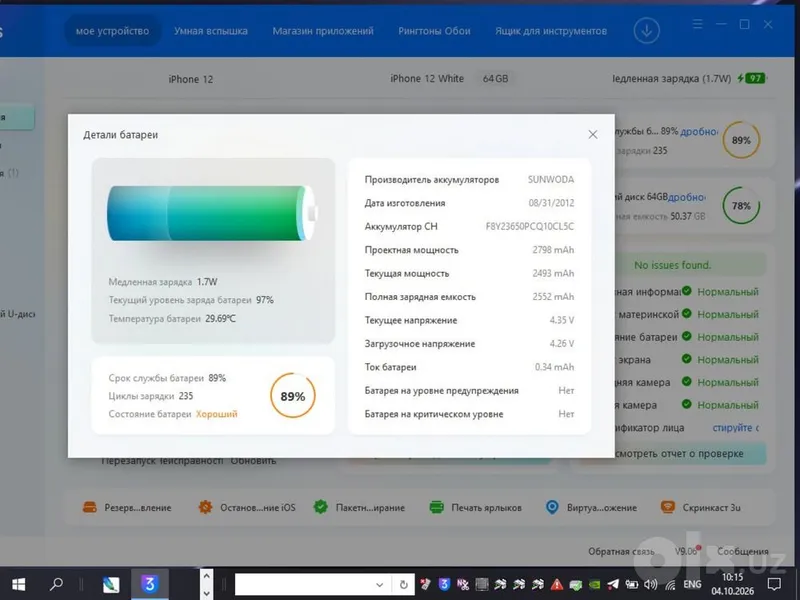Image resolution: width=800 pixels, height=600 pixels.
Task: Click the 'Обновить' refresh link
Action: click(253, 461)
